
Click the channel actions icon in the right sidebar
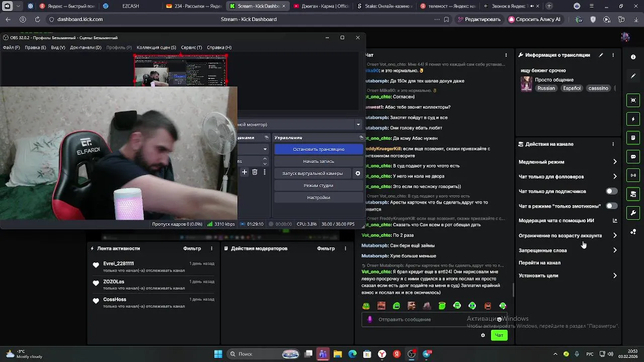point(633,194)
